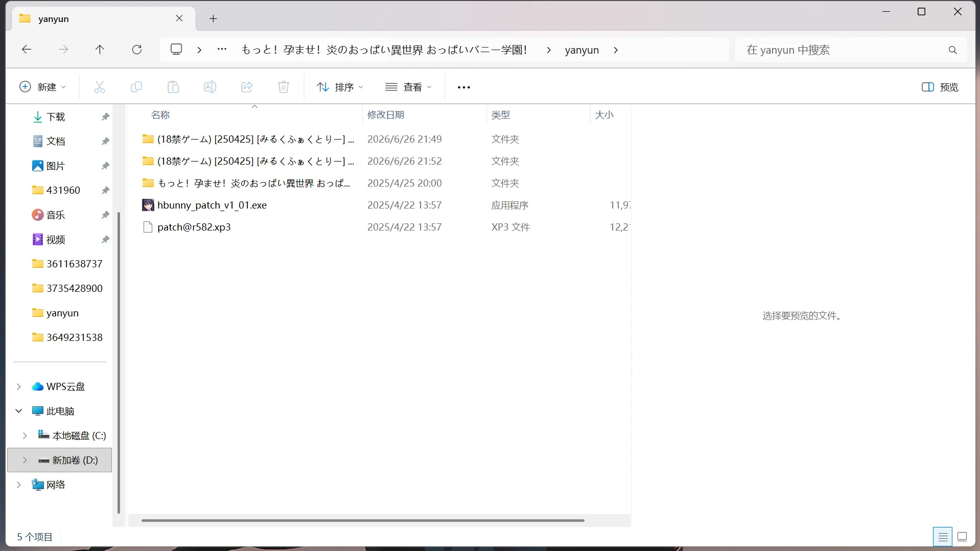Expand the chevron after the computer icon
The height and width of the screenshot is (551, 980).
click(x=199, y=50)
